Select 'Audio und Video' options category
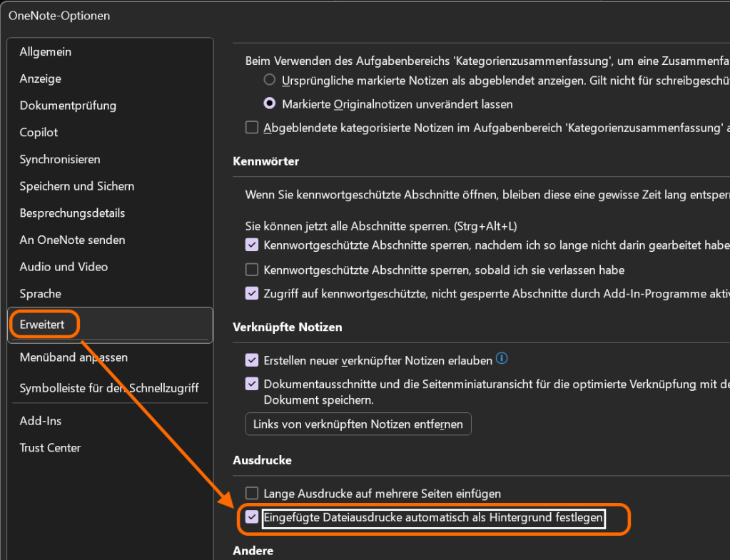Image resolution: width=730 pixels, height=560 pixels. pos(64,267)
